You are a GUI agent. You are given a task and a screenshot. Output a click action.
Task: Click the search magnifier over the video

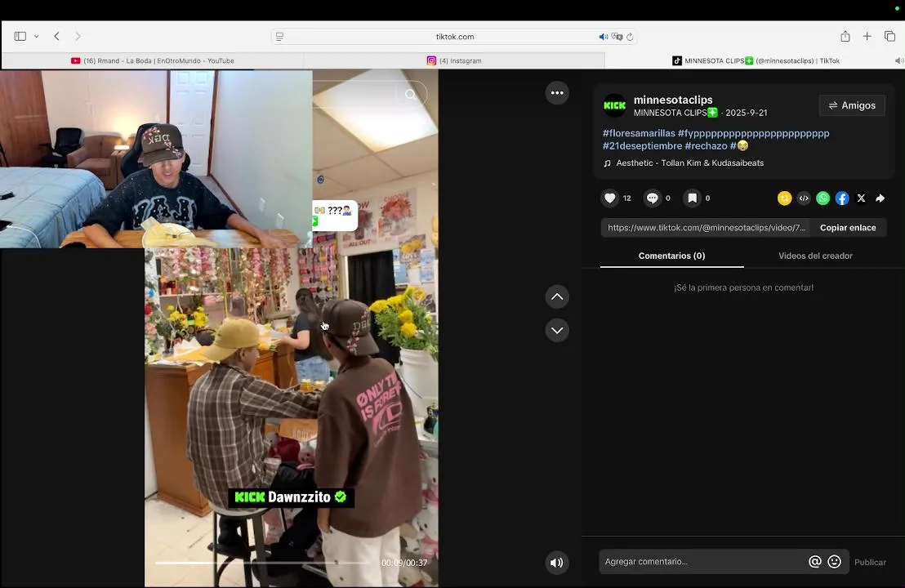[410, 94]
